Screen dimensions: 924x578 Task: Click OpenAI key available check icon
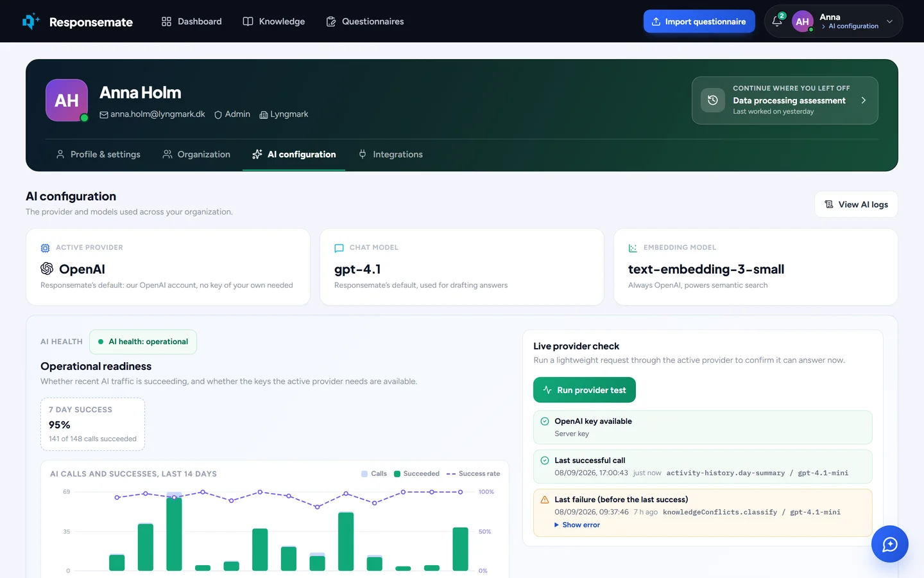(x=545, y=421)
